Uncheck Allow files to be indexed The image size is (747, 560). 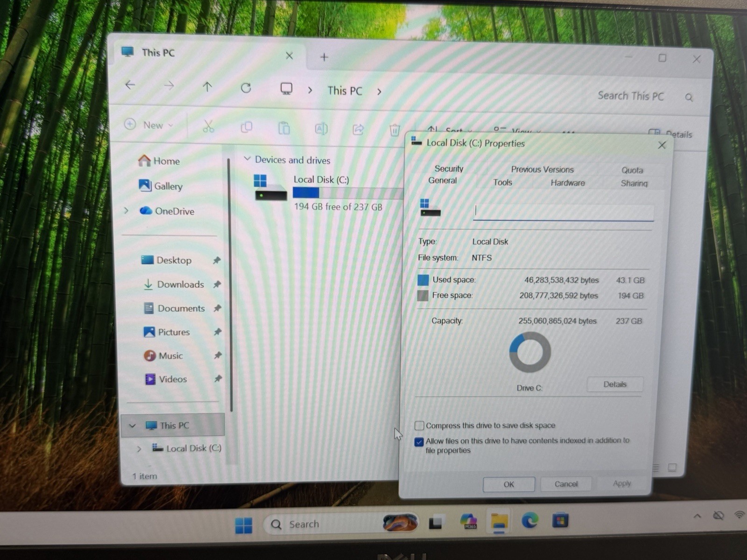coord(419,441)
